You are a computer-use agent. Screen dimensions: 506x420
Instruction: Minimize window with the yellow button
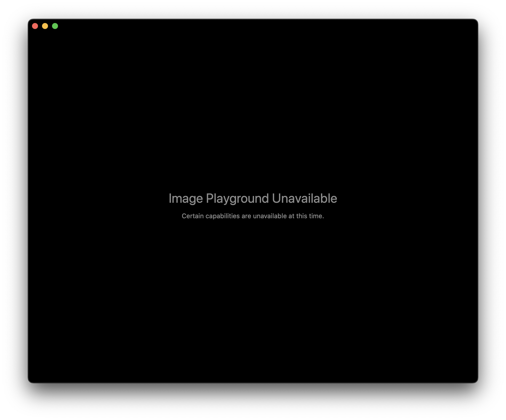(x=45, y=26)
